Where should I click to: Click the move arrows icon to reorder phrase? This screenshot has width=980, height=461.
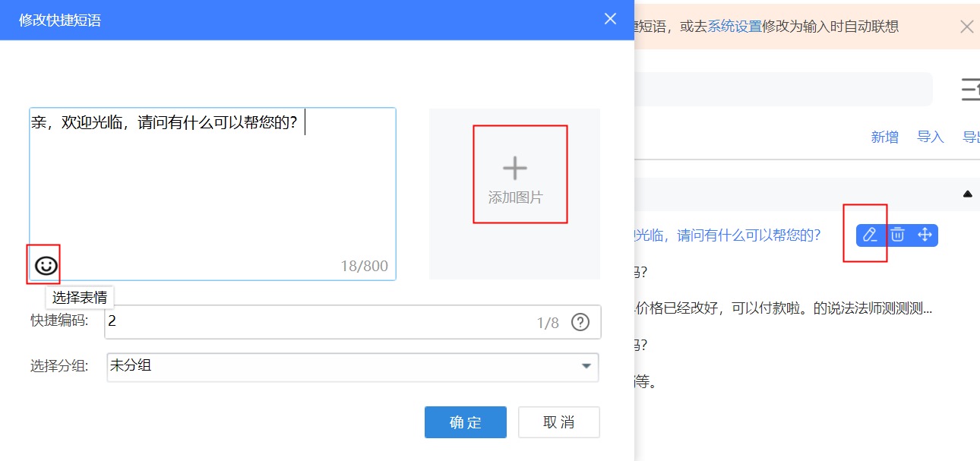point(925,235)
